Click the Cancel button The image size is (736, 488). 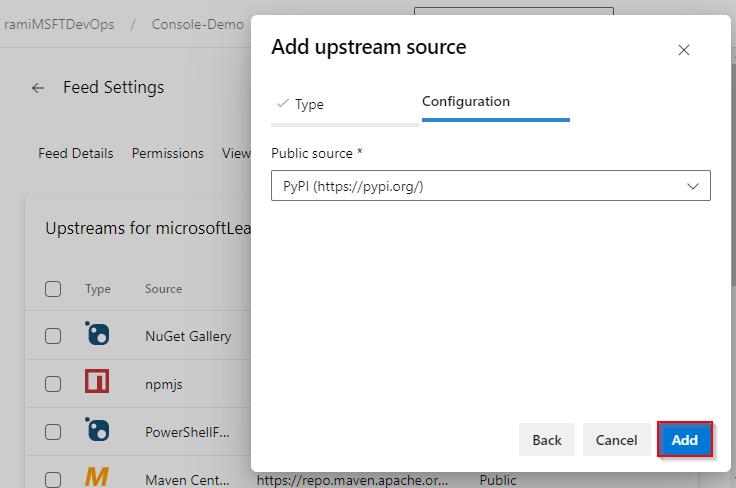[616, 440]
